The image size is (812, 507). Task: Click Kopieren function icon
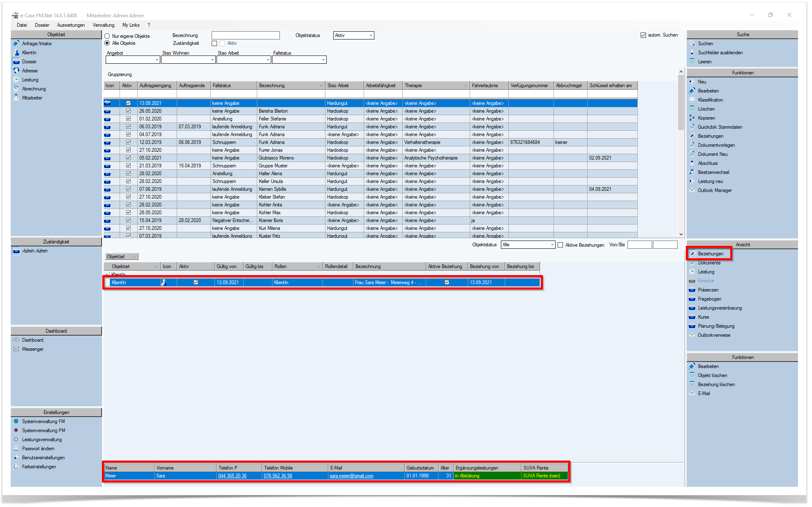[x=692, y=118]
